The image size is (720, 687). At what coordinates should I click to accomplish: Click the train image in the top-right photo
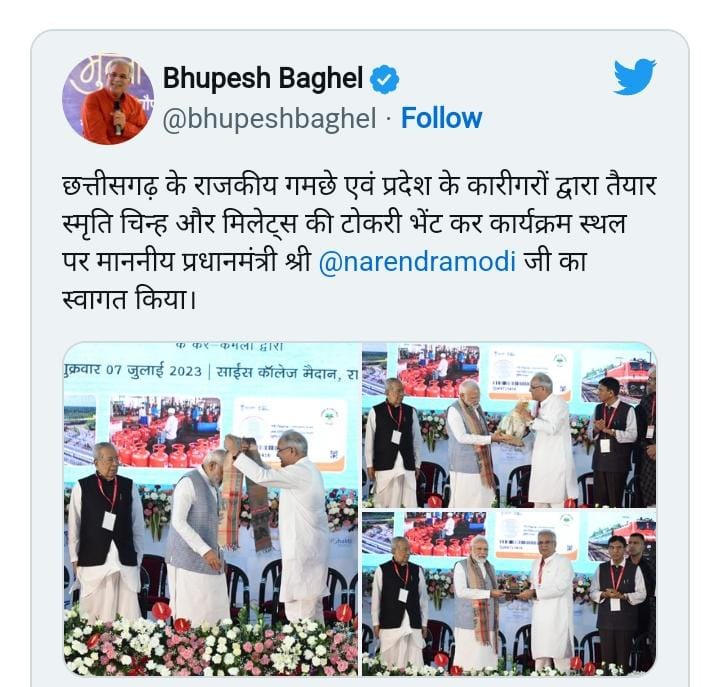pos(618,376)
